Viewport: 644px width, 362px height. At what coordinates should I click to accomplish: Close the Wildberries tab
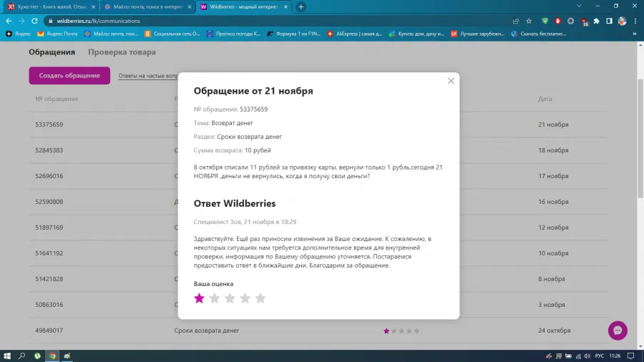[x=286, y=6]
